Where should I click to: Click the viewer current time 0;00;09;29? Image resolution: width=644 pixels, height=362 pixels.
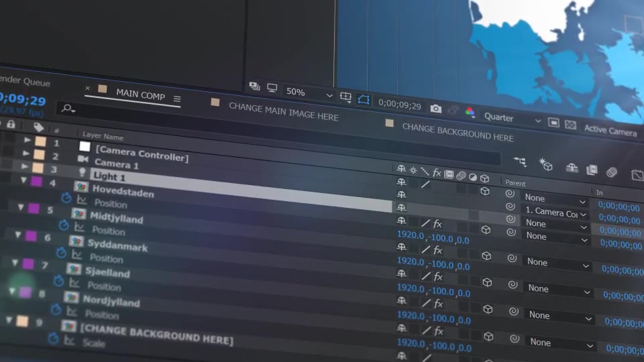(x=399, y=105)
